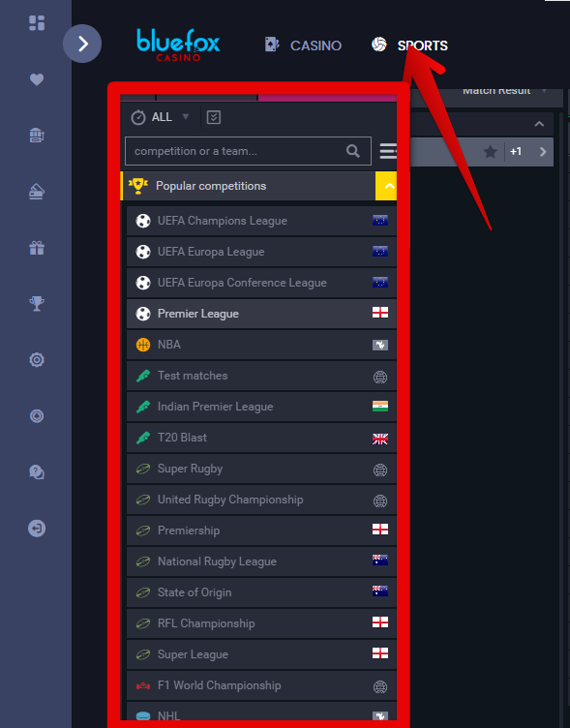Click the stopwatch icon beside ALL
The image size is (570, 728).
pyautogui.click(x=137, y=117)
